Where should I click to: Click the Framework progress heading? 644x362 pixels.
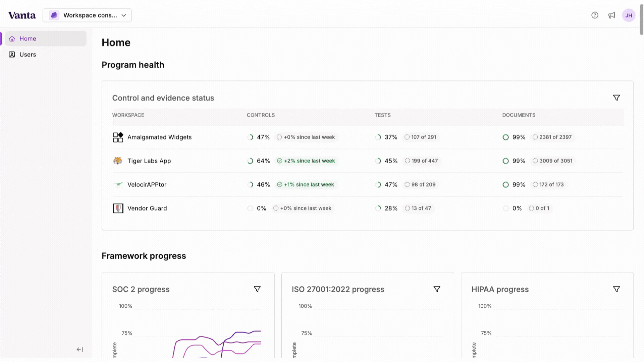point(144,256)
